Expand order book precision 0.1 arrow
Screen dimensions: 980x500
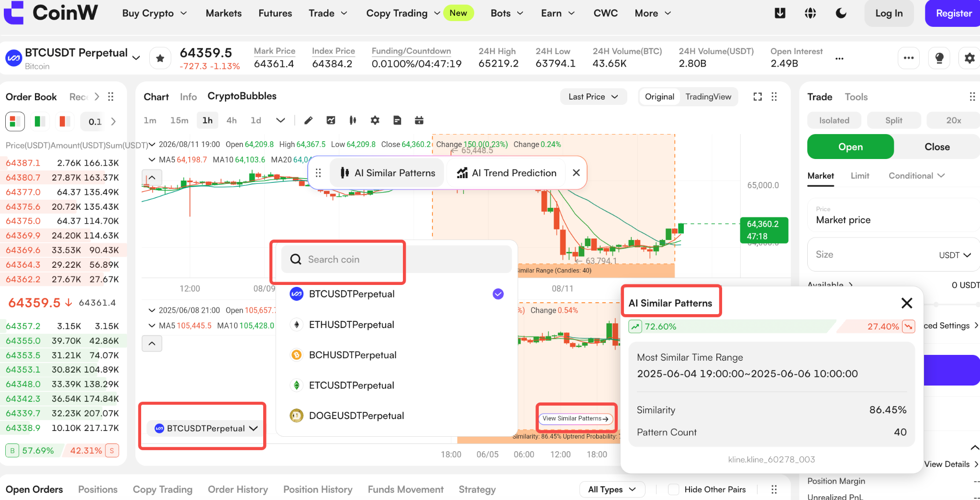[x=113, y=121]
